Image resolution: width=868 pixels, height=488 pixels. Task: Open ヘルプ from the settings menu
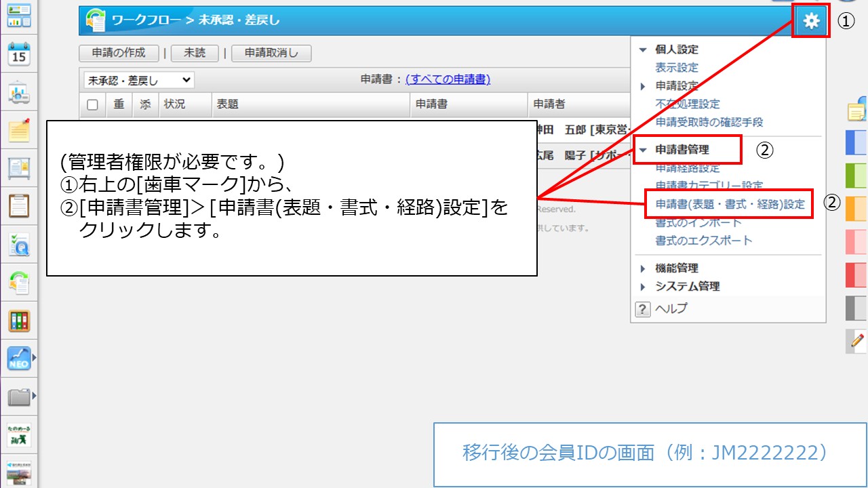pyautogui.click(x=671, y=308)
